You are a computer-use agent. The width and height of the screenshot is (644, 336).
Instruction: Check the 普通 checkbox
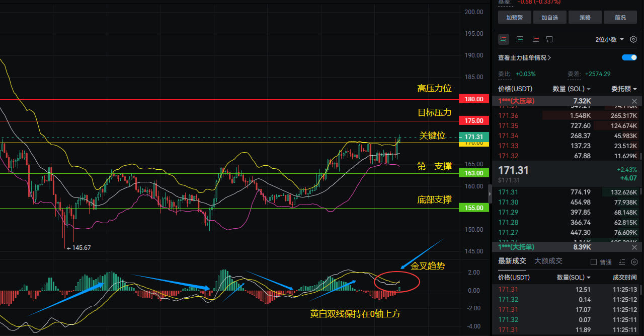[594, 262]
